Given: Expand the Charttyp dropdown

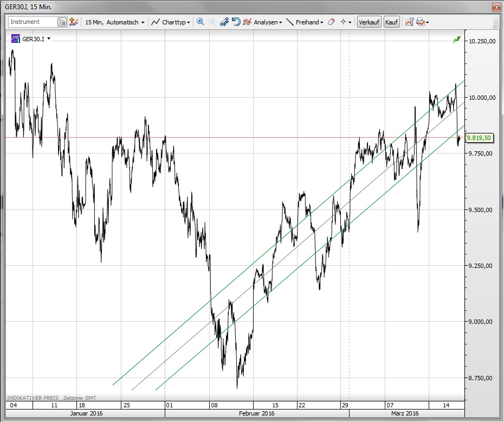Looking at the screenshot, I should point(170,22).
